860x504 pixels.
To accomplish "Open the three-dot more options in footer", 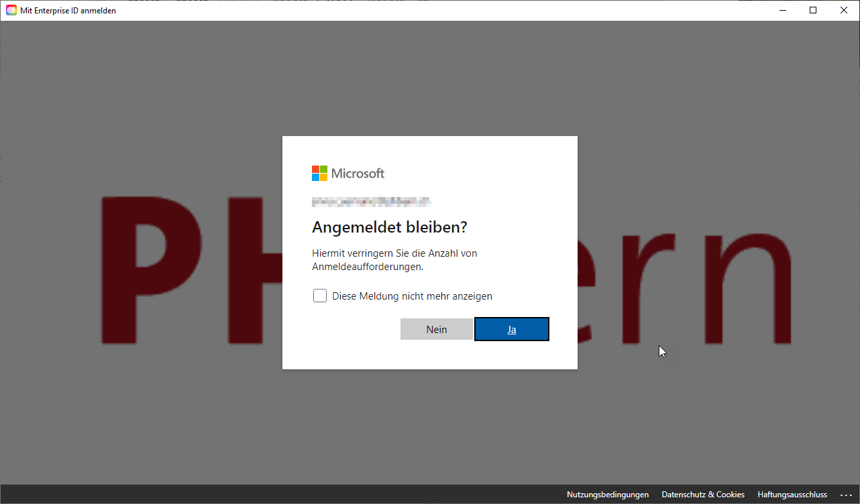I will click(x=845, y=495).
